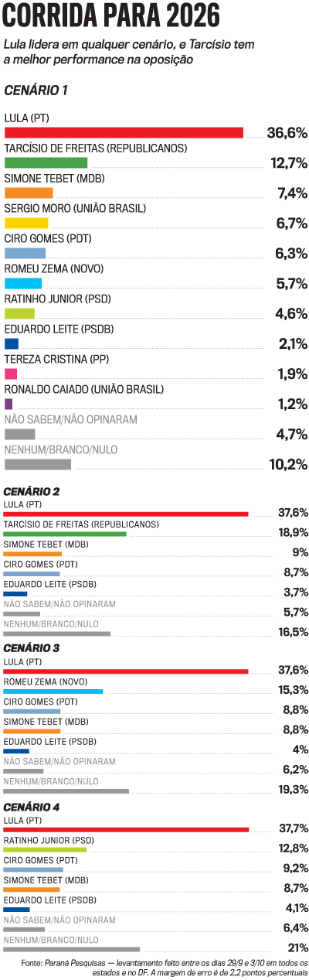Click the yellow Sergio Moro bar

click(x=26, y=223)
